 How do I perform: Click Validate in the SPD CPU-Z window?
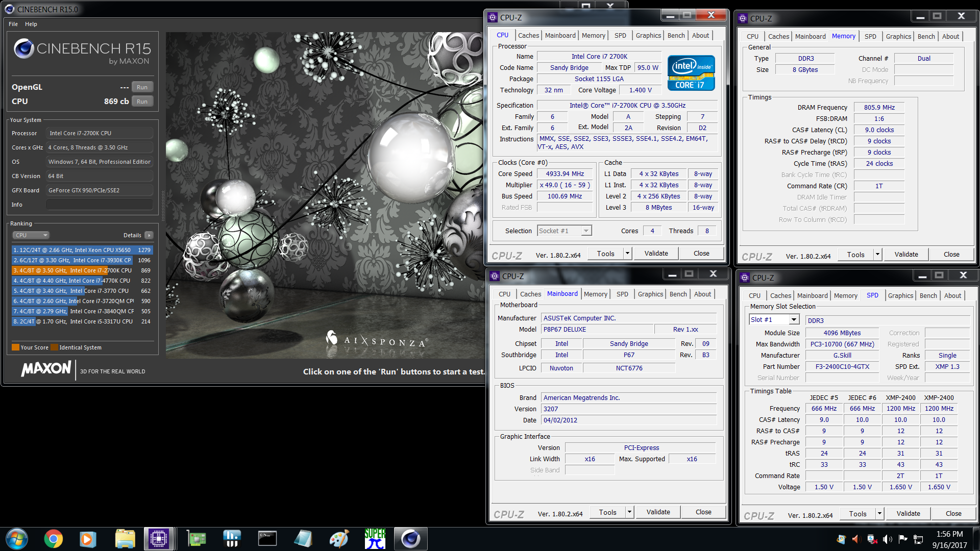[908, 514]
